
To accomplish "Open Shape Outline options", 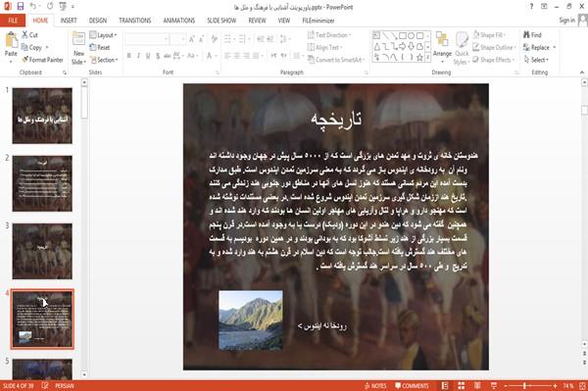I will coord(494,47).
